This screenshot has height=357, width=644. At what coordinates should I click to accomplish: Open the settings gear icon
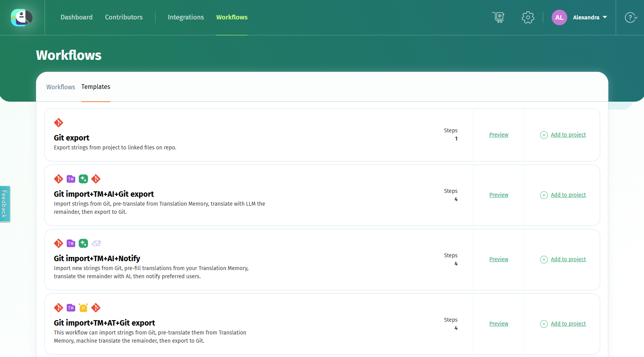coord(528,17)
